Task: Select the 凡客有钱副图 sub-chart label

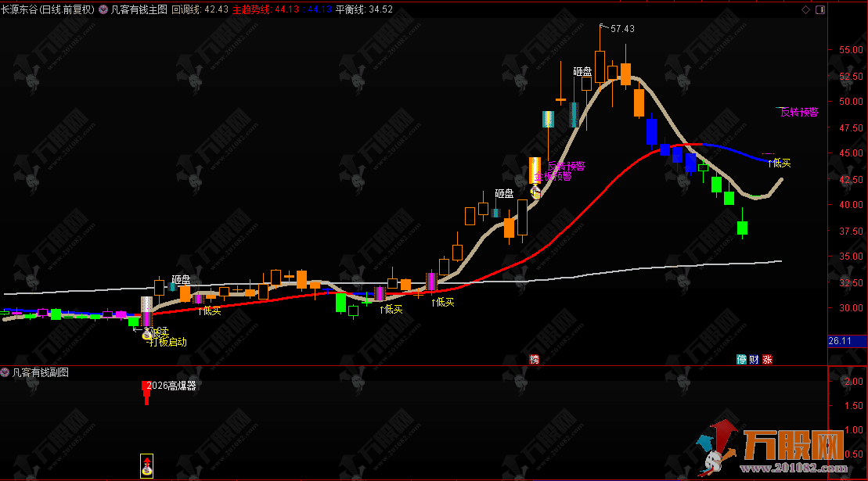Action: (x=41, y=373)
